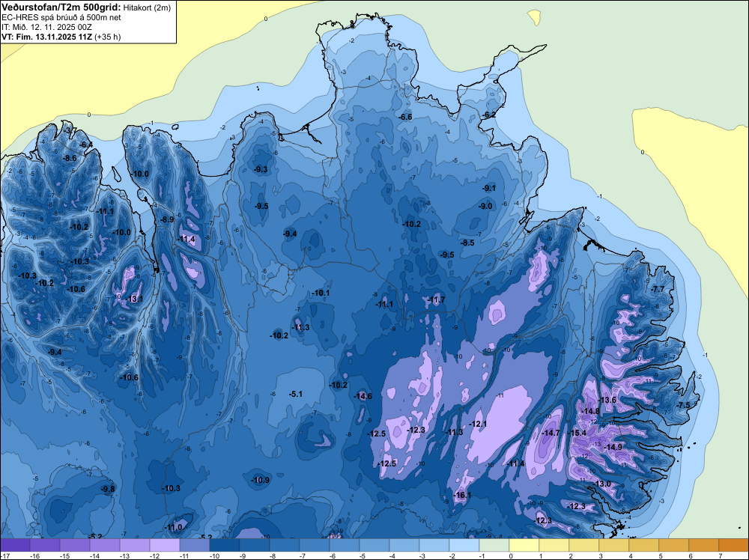Select the light yellow legend swatch between 0 and 1
Screen dimensions: 749x560
click(524, 545)
